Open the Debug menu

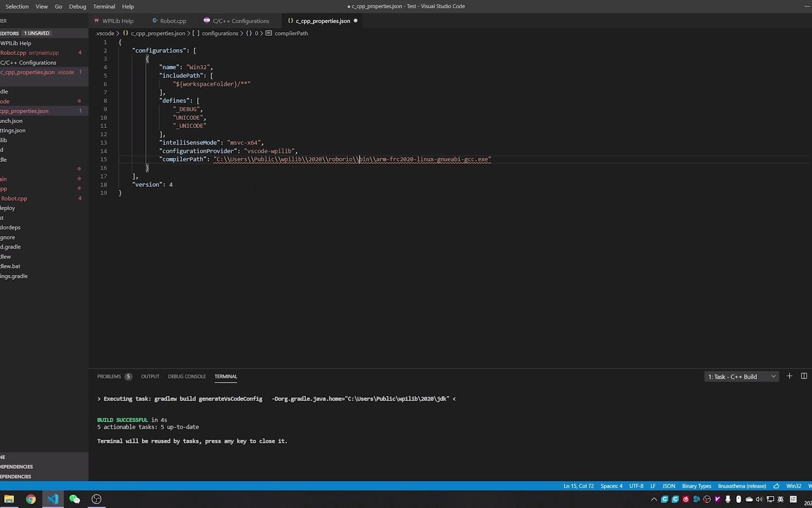[78, 7]
